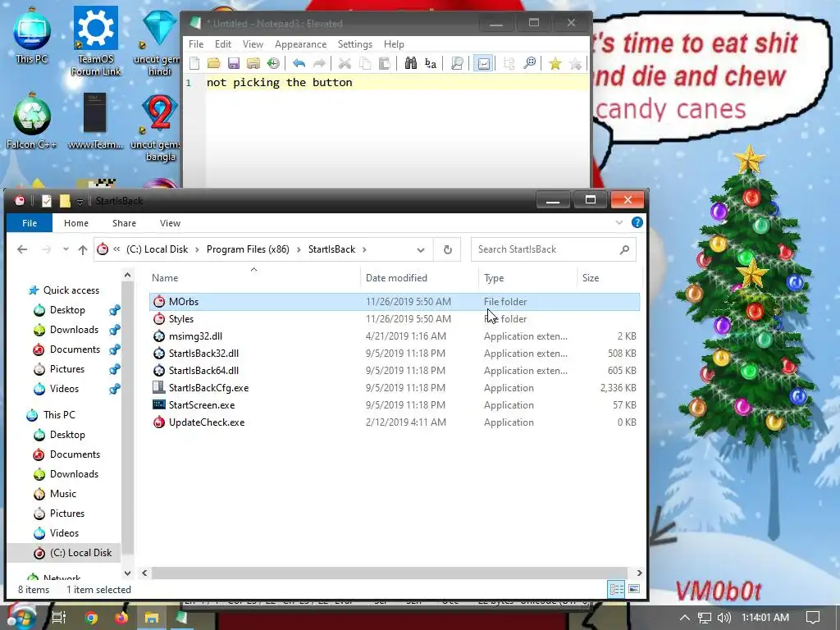Expand the Explorer ribbon chevron
This screenshot has height=630, width=840.
coord(619,222)
